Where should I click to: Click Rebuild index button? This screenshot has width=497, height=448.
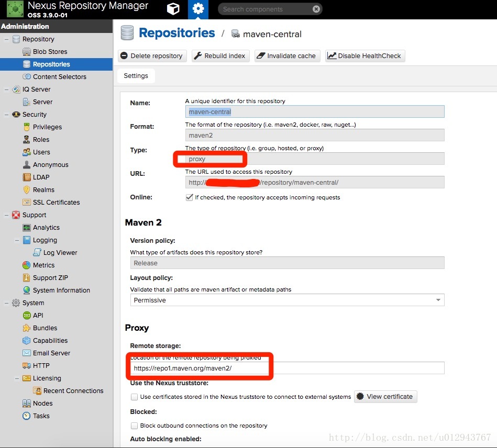(220, 56)
